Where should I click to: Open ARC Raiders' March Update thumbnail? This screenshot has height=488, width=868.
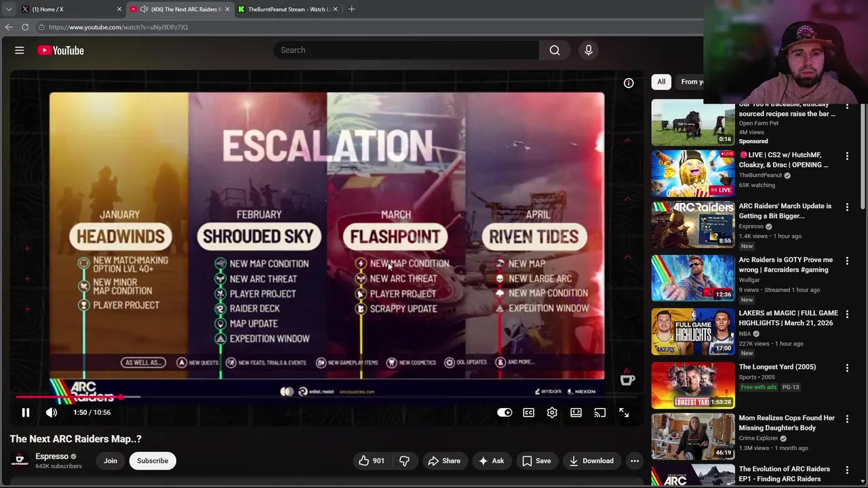point(693,224)
